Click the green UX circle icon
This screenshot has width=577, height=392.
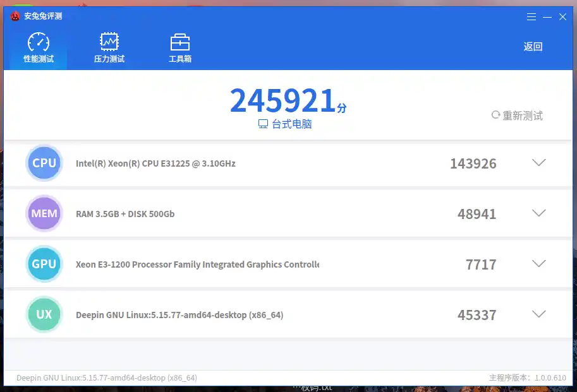coord(44,314)
